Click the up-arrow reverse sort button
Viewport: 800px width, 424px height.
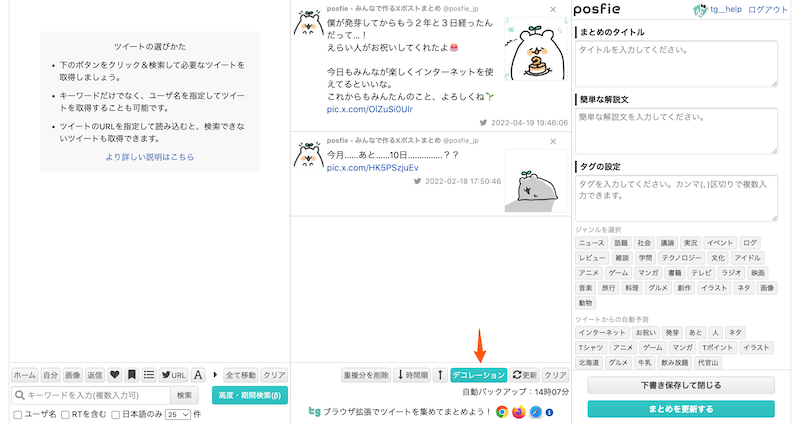[x=440, y=375]
